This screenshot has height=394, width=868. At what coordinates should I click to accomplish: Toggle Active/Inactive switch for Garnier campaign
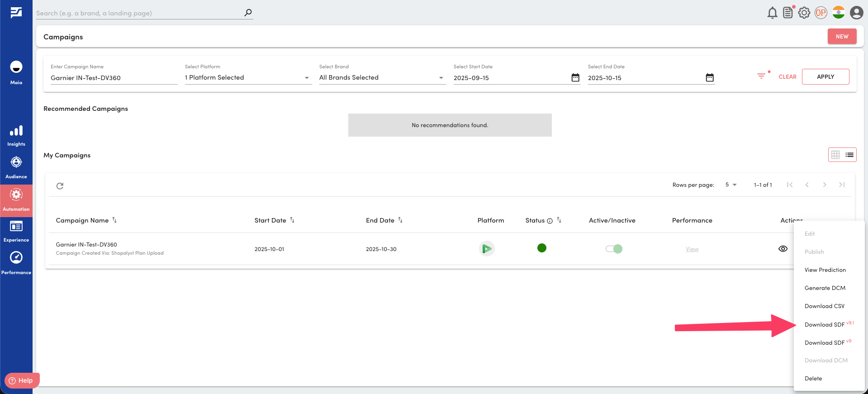coord(614,249)
